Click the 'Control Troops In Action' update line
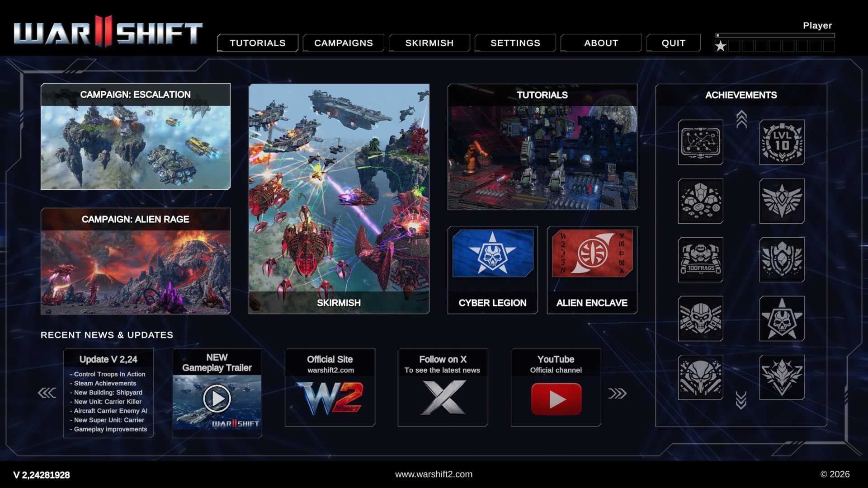The image size is (868, 488). [x=108, y=374]
